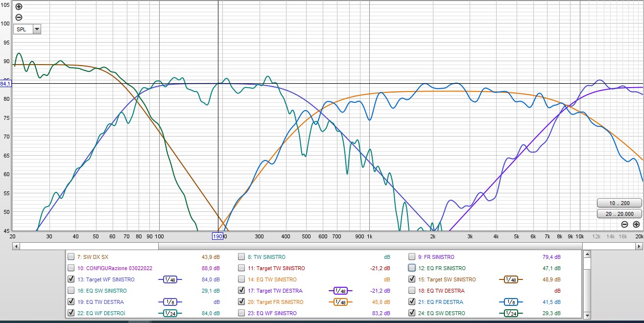Check the 16: EQ SW SINISTRO checkbox
This screenshot has width=644, height=323.
tap(72, 291)
